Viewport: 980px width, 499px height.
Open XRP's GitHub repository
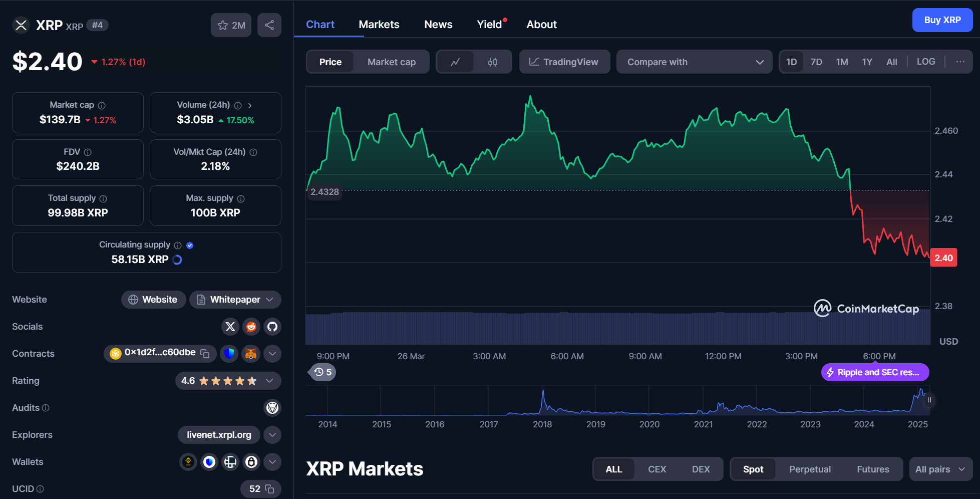(272, 327)
